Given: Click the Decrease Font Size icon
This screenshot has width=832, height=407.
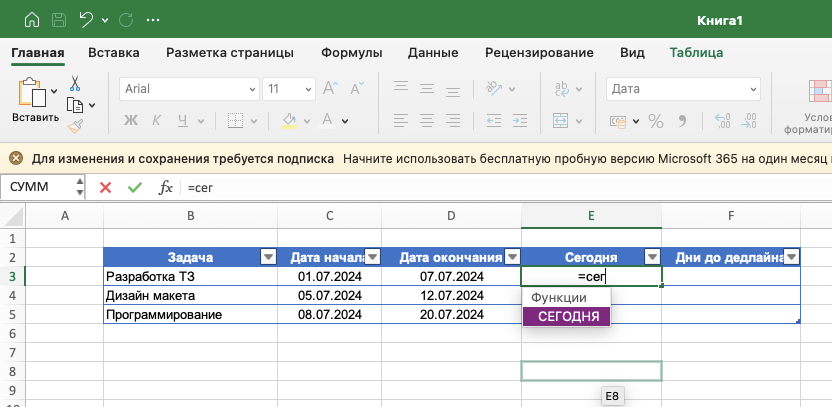Looking at the screenshot, I should click(357, 89).
